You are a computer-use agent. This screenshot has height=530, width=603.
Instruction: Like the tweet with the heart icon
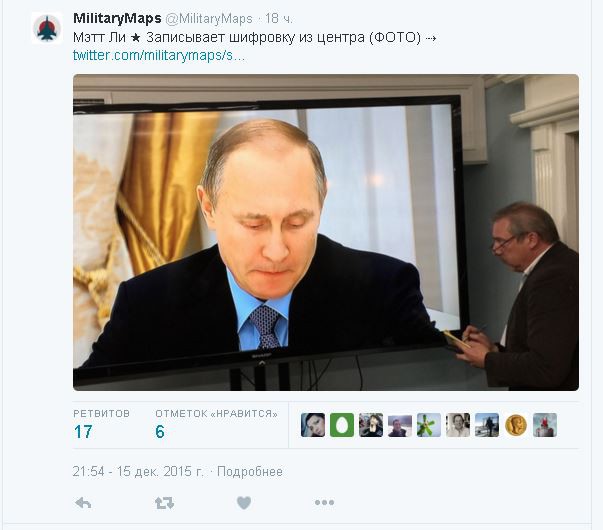[x=244, y=502]
